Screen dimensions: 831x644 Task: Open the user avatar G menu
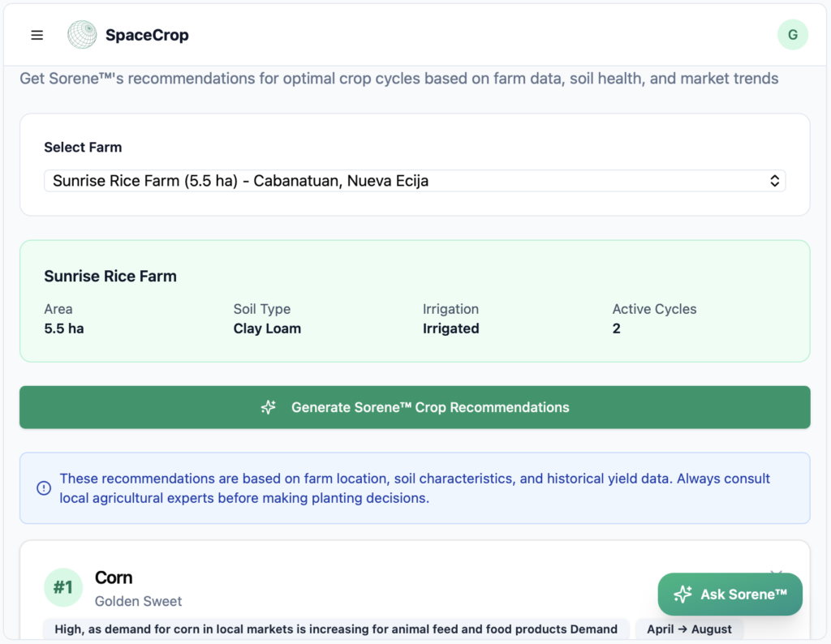tap(792, 35)
